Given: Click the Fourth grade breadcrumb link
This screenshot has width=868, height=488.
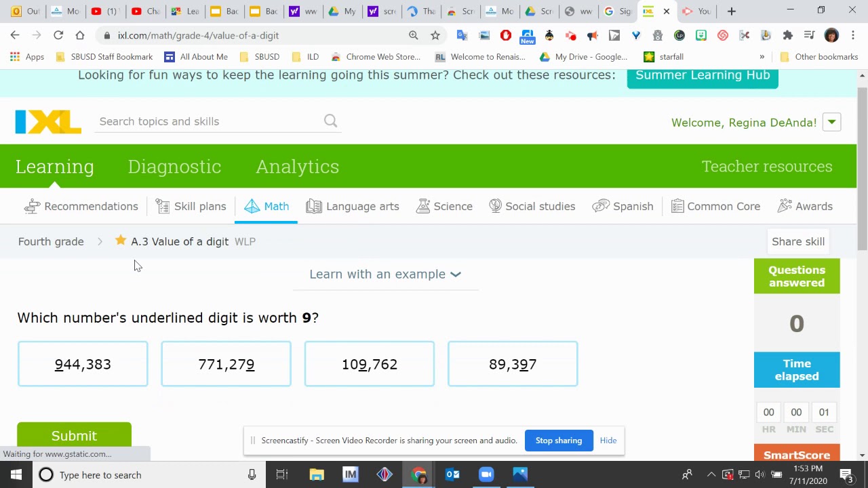Looking at the screenshot, I should 51,241.
